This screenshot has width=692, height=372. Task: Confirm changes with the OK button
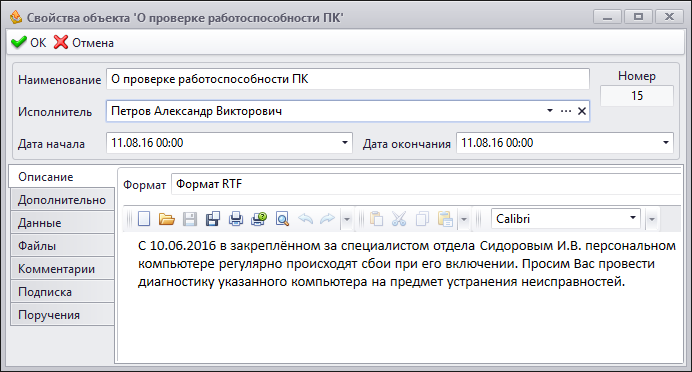point(29,43)
